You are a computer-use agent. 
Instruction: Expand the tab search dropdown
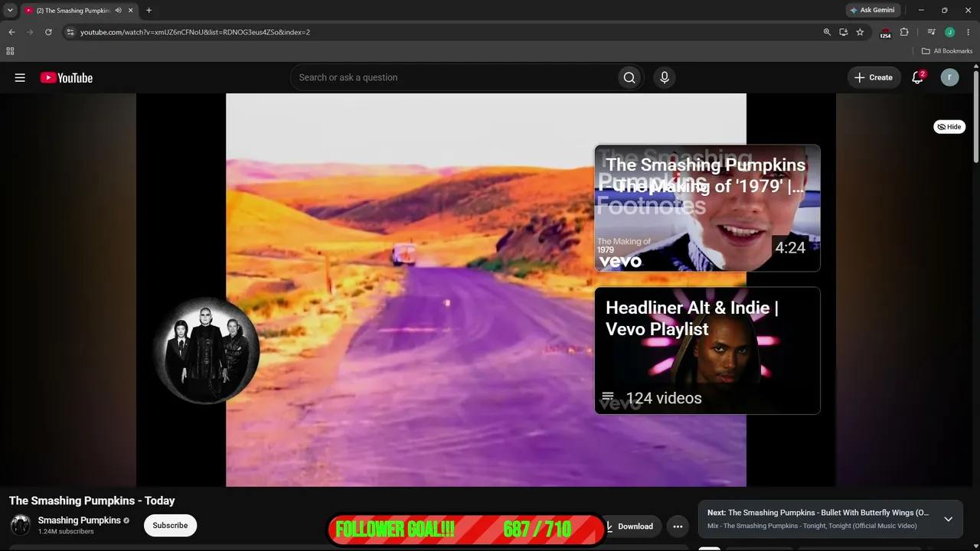click(x=10, y=11)
